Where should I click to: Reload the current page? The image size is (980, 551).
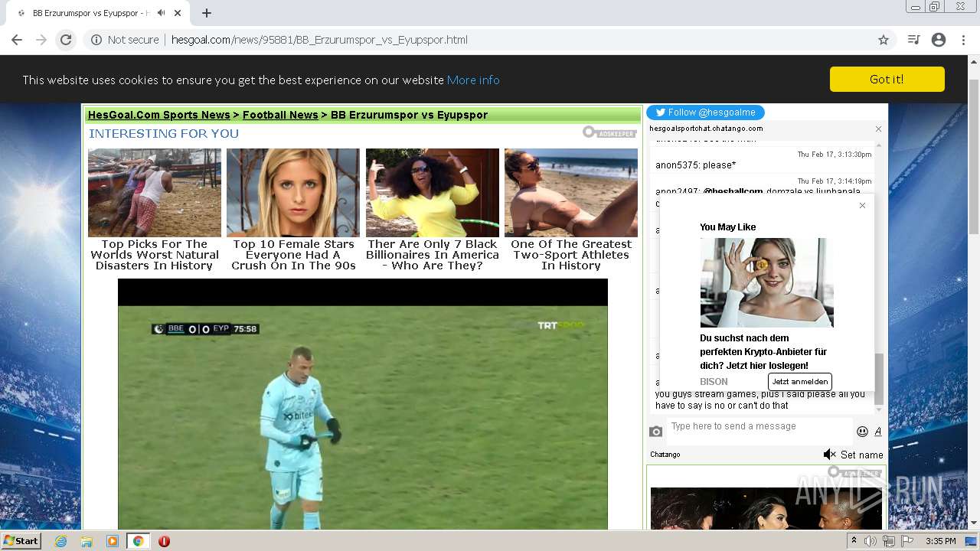coord(66,40)
